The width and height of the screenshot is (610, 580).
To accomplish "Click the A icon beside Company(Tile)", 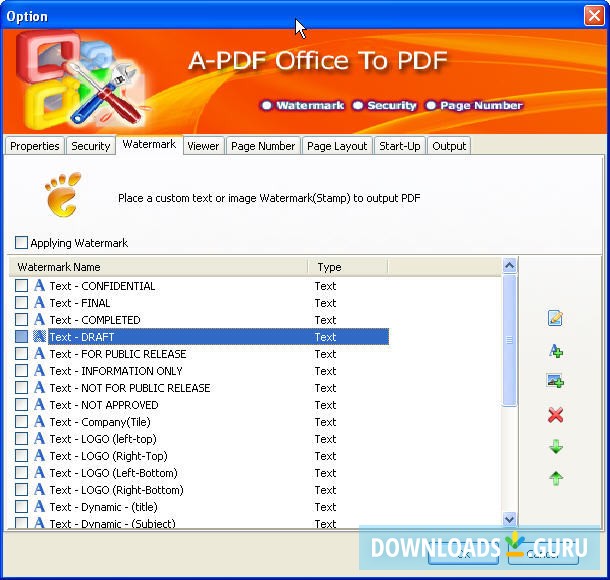I will point(39,422).
